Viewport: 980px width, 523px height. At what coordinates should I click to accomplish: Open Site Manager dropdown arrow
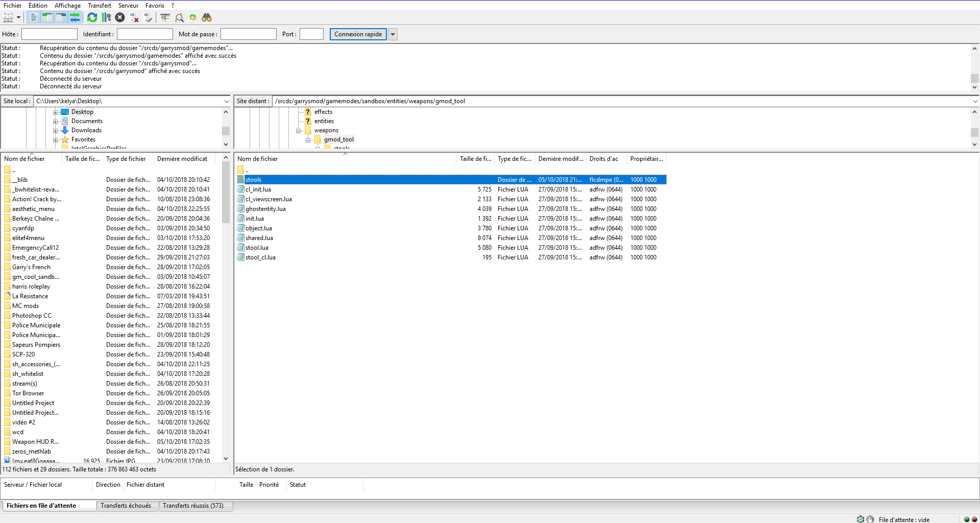18,17
